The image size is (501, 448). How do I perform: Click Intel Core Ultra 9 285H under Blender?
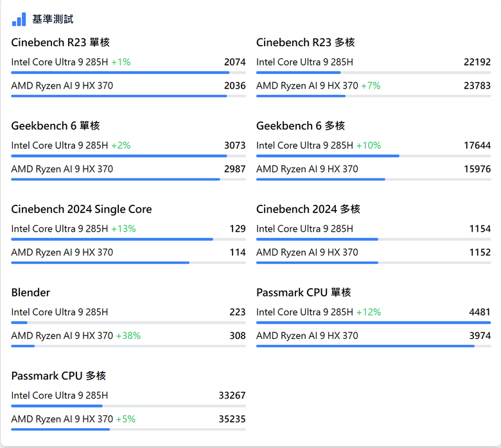coord(60,312)
